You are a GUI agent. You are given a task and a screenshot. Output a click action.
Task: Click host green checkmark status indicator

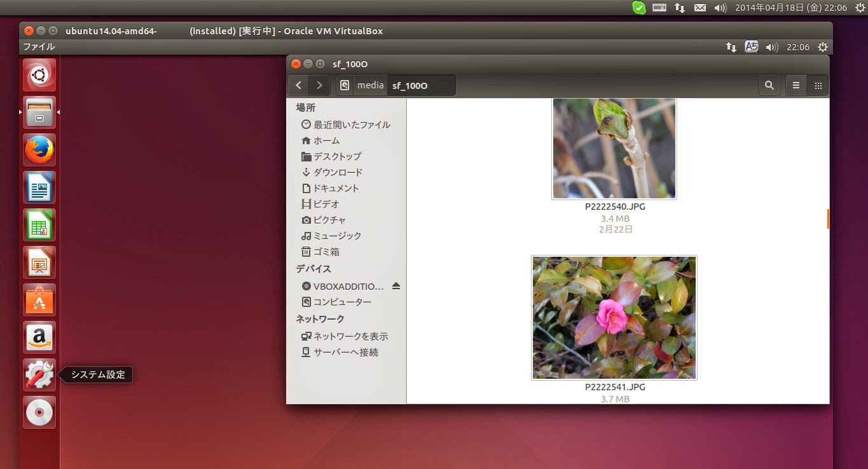coord(639,8)
